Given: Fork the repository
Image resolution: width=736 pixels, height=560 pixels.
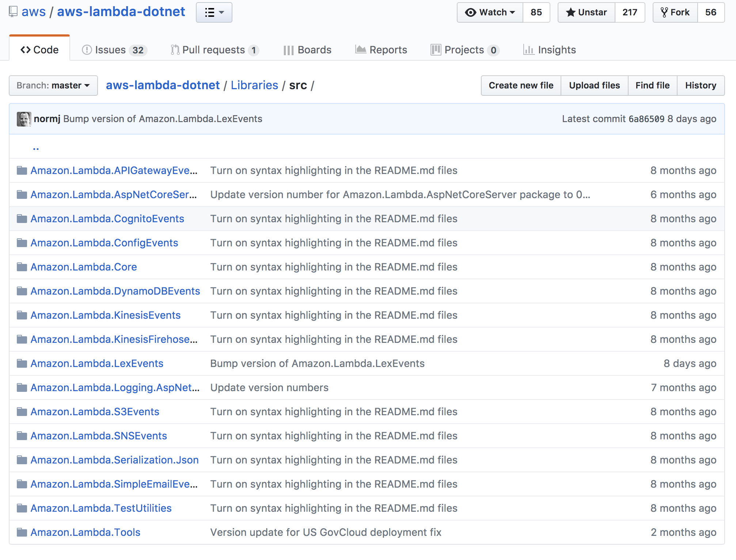Looking at the screenshot, I should [x=675, y=12].
